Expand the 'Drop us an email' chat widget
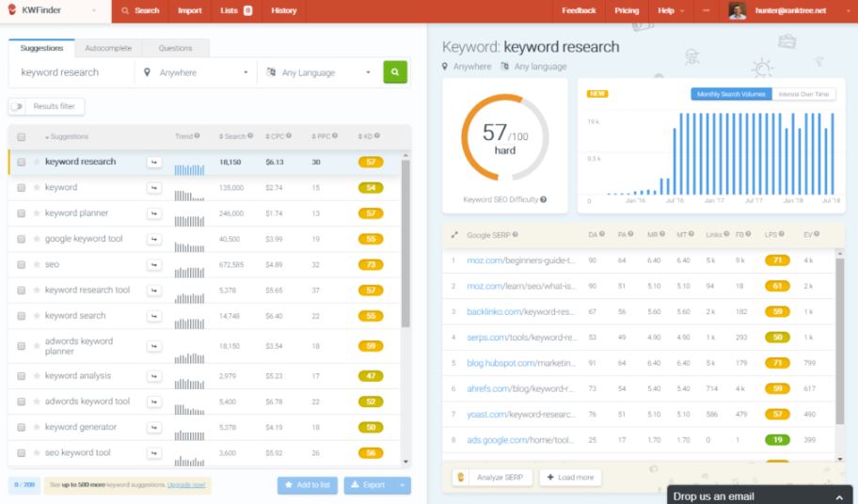The image size is (858, 504). click(759, 496)
